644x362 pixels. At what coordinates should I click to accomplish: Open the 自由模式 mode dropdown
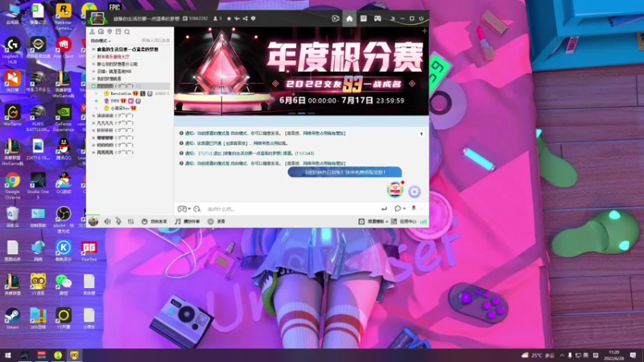pos(101,41)
